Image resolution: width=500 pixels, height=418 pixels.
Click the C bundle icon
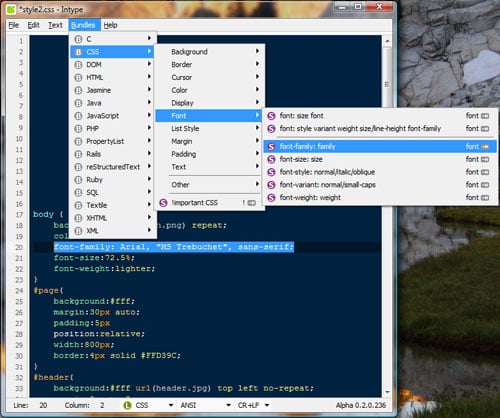(78, 39)
